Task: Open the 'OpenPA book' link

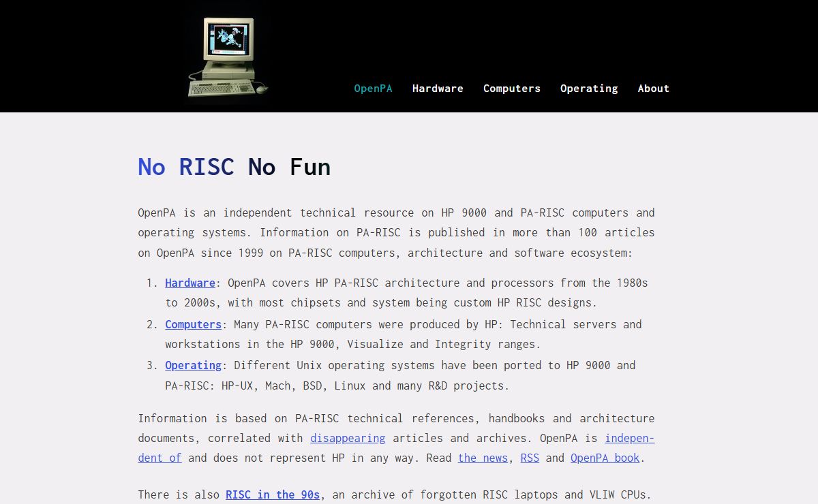Action: pos(605,458)
